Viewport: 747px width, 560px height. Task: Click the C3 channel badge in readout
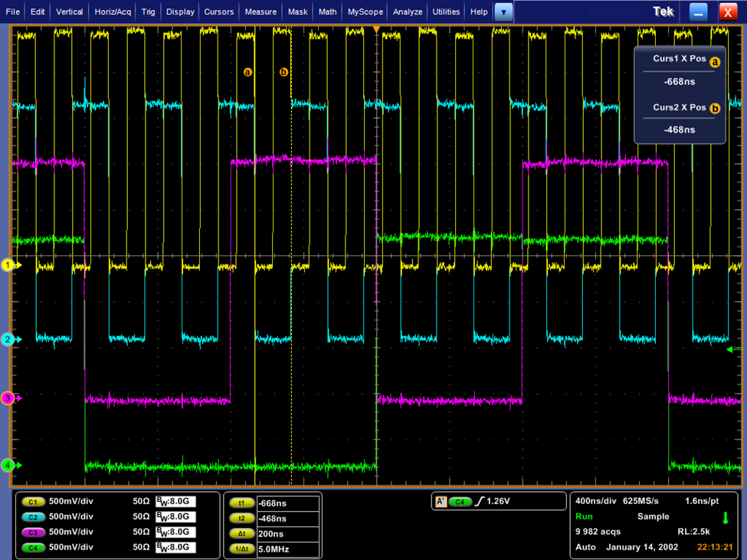tap(32, 532)
